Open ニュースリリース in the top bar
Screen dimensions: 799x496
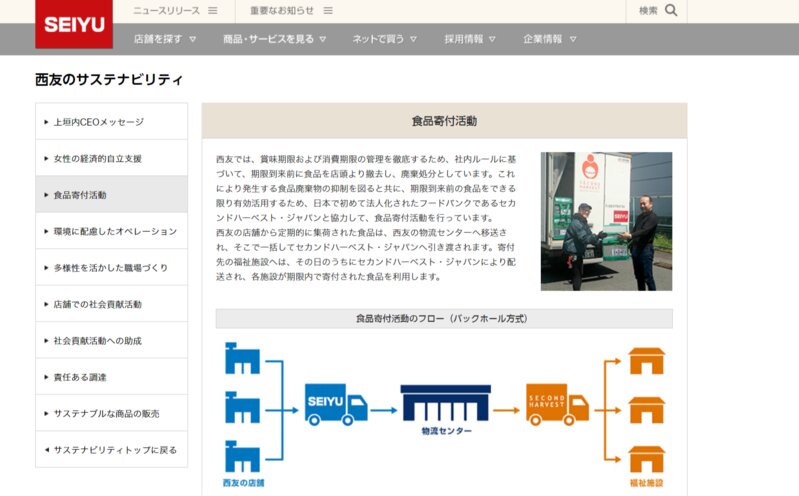point(167,10)
